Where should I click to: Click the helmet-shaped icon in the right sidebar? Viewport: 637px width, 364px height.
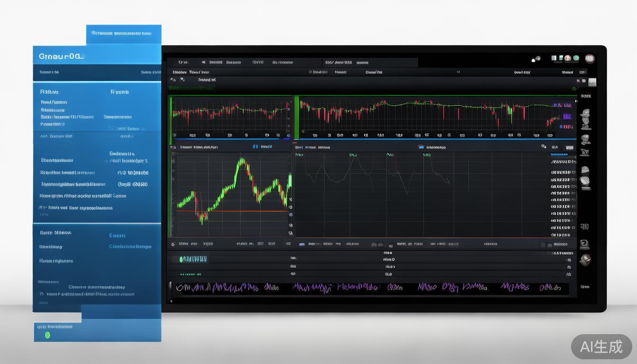(585, 170)
